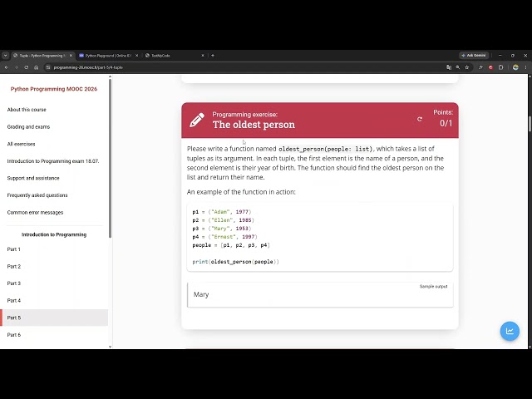Open Introduction to Programming exam 18.07.
Viewport: 532px width, 399px height.
pyautogui.click(x=53, y=160)
